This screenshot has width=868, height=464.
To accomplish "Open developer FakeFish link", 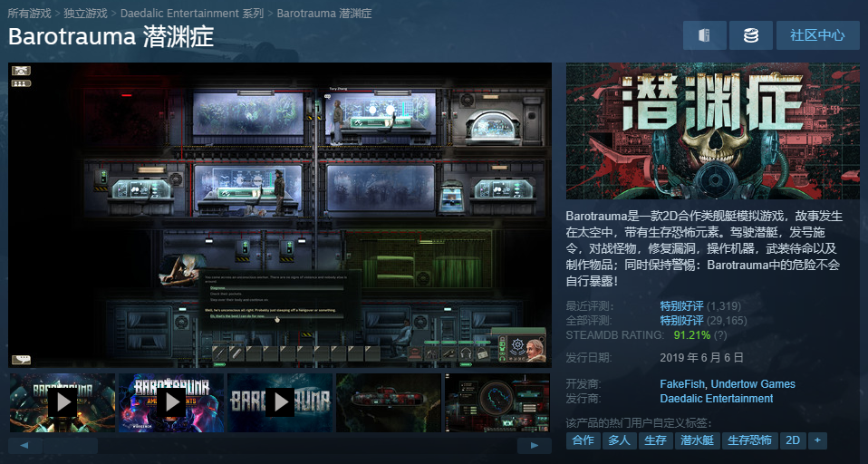I will (x=682, y=383).
